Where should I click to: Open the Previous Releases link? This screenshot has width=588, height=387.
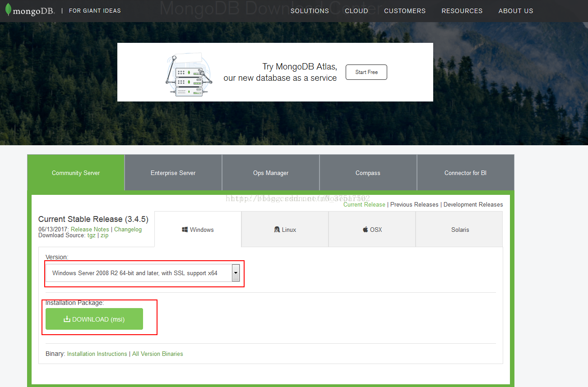pyautogui.click(x=414, y=204)
